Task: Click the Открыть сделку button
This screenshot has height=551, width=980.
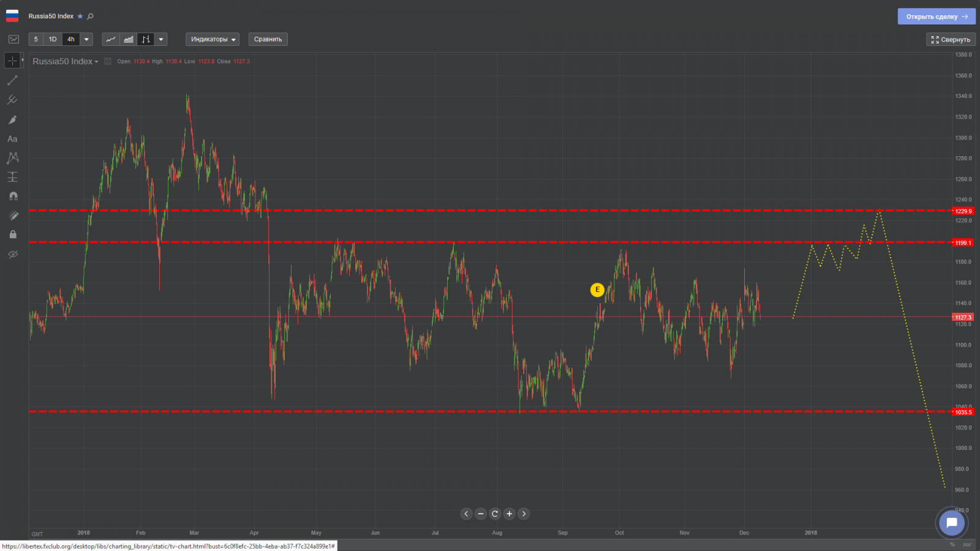Action: point(936,17)
